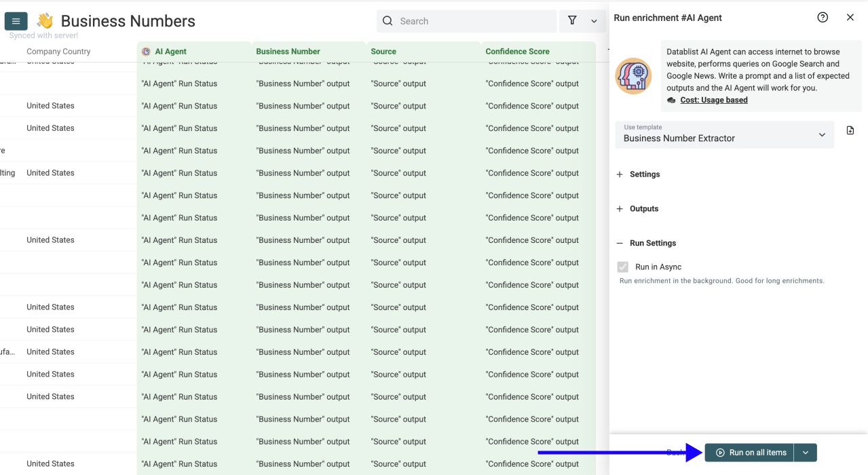Open the hamburger menu button
The width and height of the screenshot is (868, 475).
[16, 21]
